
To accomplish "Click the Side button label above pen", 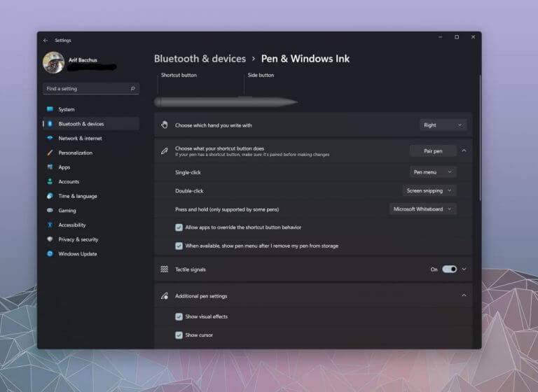I will (261, 75).
